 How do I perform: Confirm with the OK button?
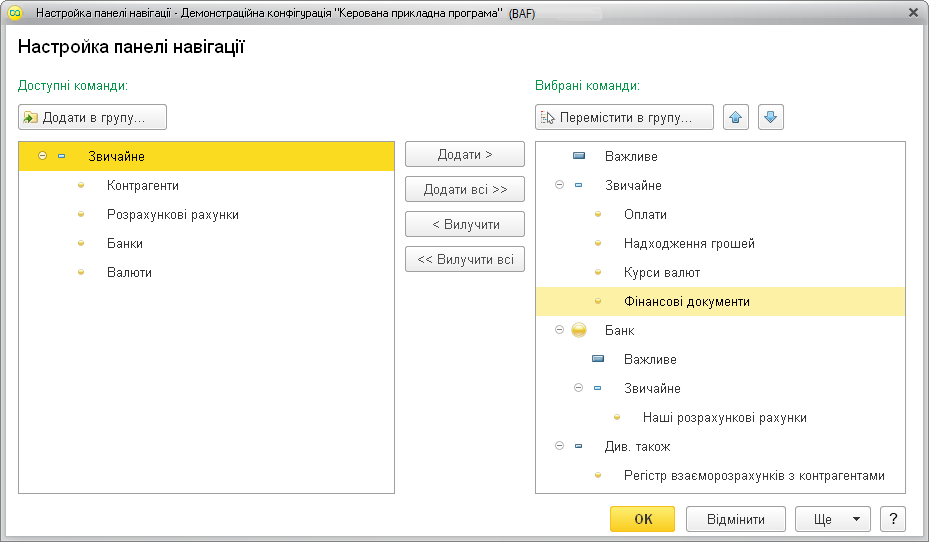point(642,519)
